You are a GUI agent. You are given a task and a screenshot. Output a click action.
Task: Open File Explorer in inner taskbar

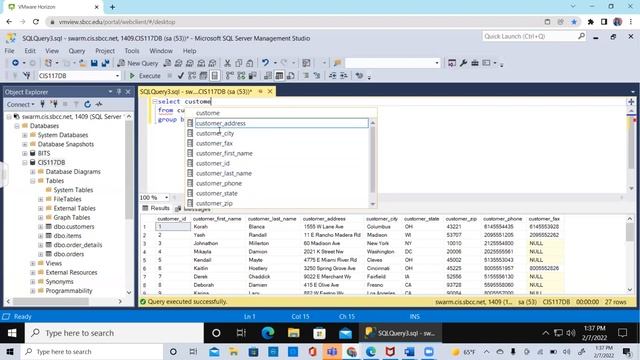point(293,333)
